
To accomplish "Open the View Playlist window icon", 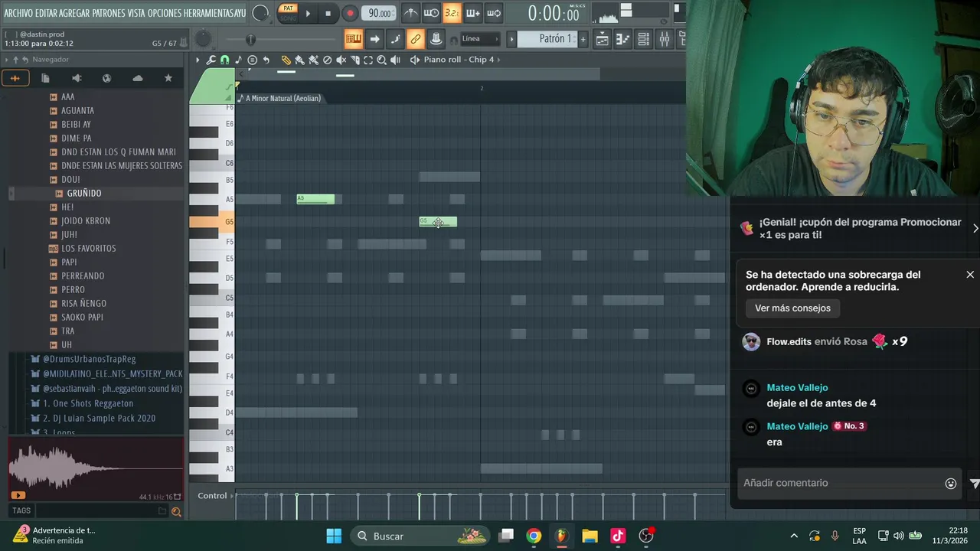I will (x=603, y=39).
